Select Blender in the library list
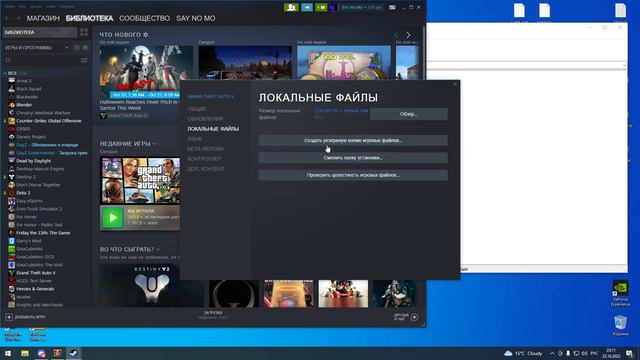 point(24,105)
